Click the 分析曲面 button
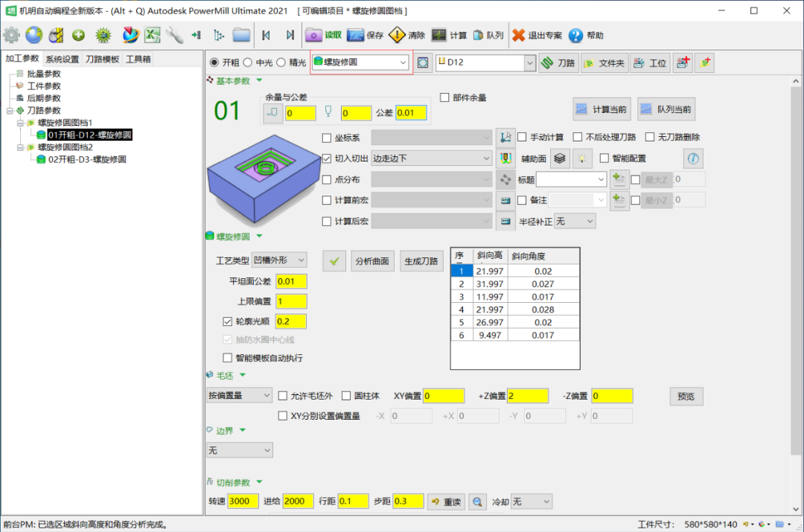 click(x=371, y=260)
